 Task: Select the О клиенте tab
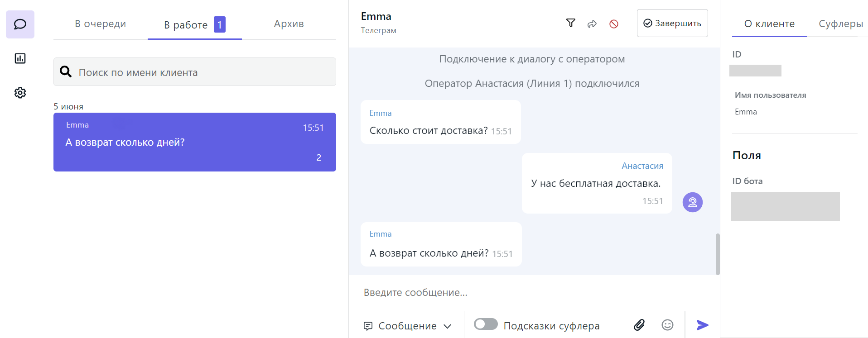point(769,24)
